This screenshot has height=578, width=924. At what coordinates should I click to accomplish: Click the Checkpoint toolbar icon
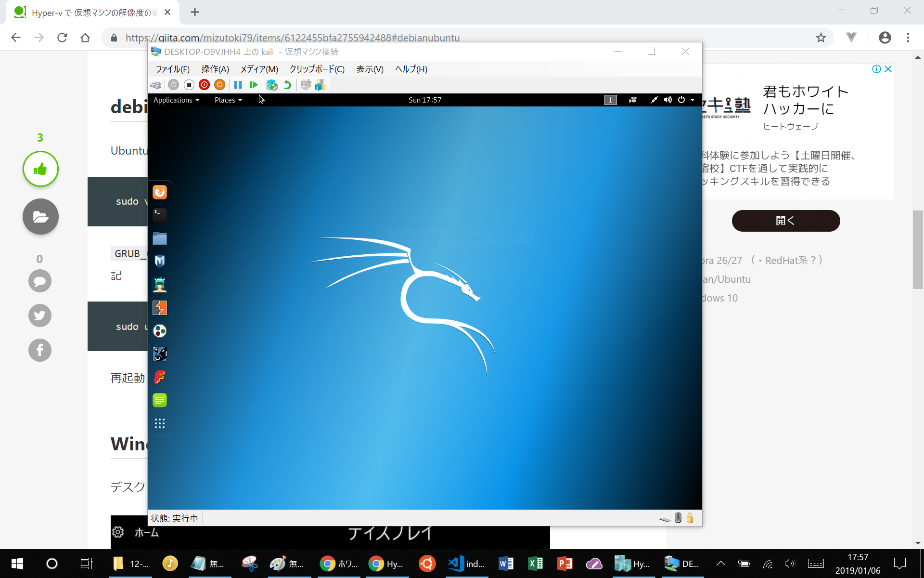272,85
